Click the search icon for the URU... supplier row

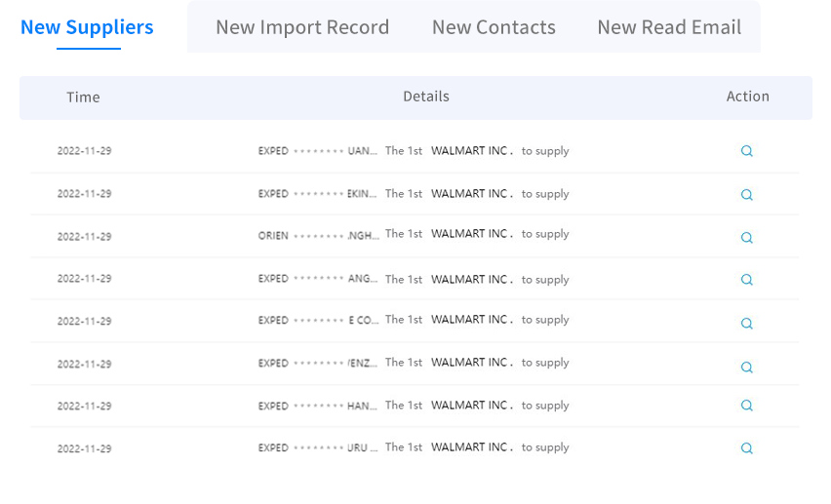(x=747, y=448)
